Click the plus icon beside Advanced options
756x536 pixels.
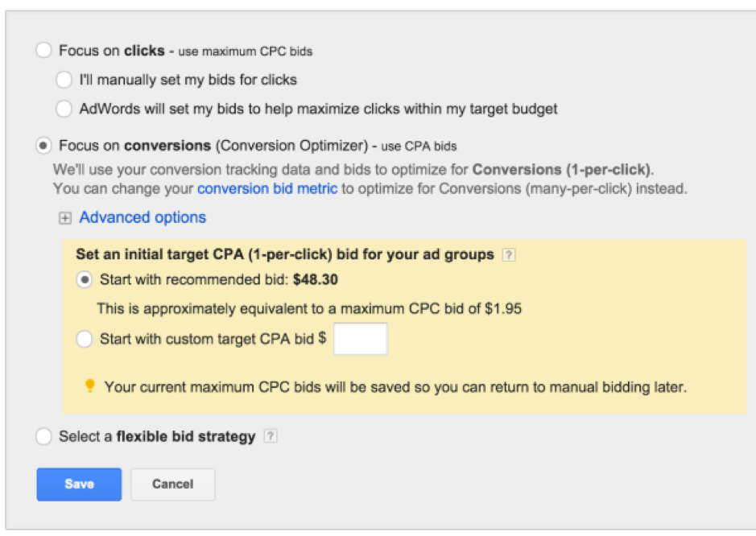[x=64, y=218]
